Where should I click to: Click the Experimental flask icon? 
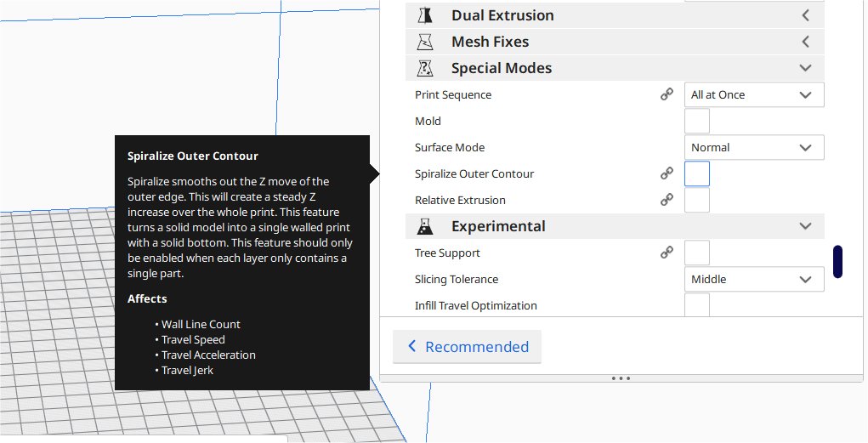pyautogui.click(x=425, y=226)
